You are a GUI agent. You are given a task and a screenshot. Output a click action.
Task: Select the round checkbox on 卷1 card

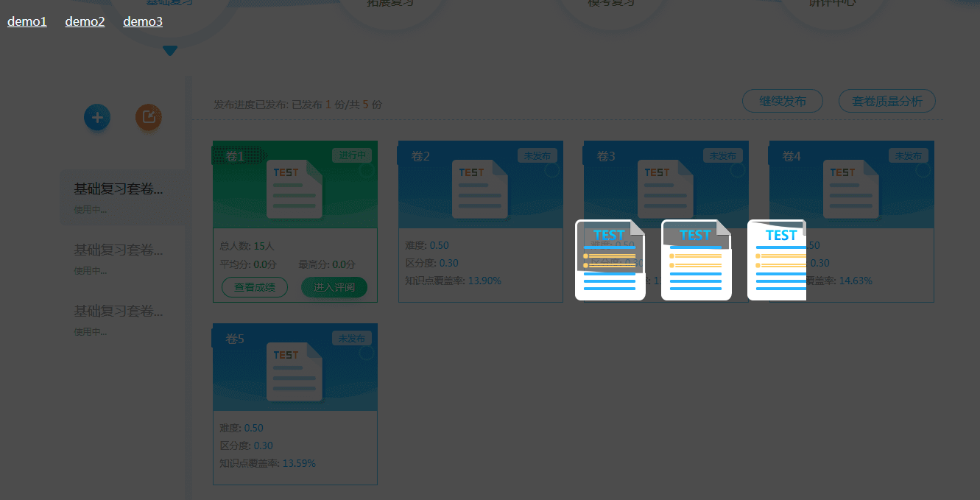[367, 171]
